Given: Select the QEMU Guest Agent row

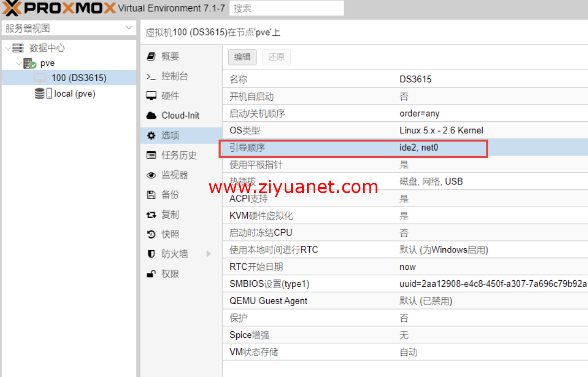Looking at the screenshot, I should [x=405, y=301].
